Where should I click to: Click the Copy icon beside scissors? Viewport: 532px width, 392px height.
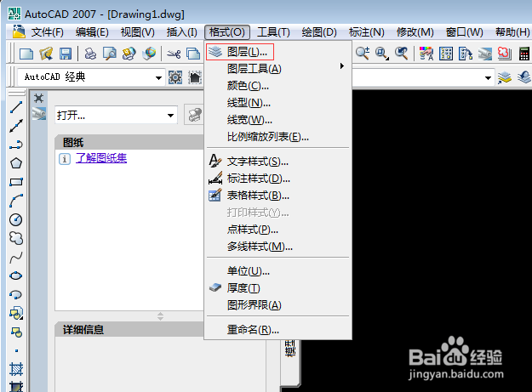coord(193,54)
